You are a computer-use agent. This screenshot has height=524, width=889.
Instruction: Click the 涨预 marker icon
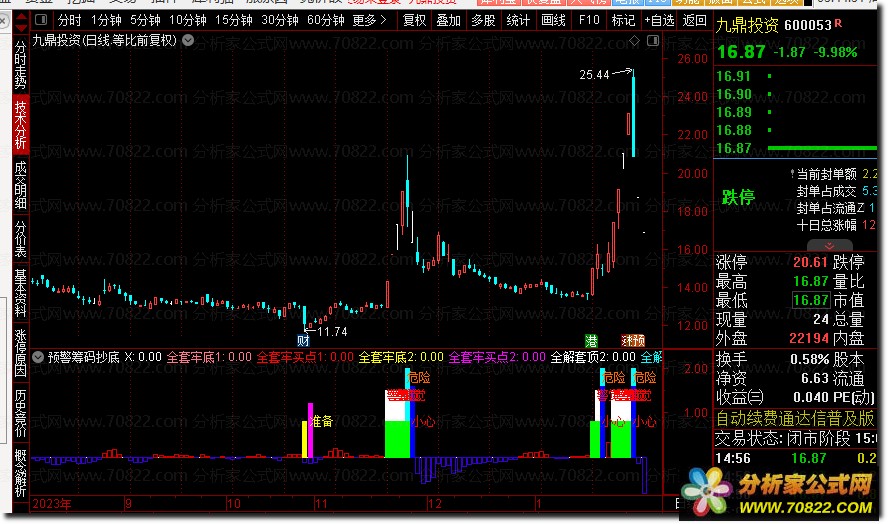pyautogui.click(x=633, y=340)
